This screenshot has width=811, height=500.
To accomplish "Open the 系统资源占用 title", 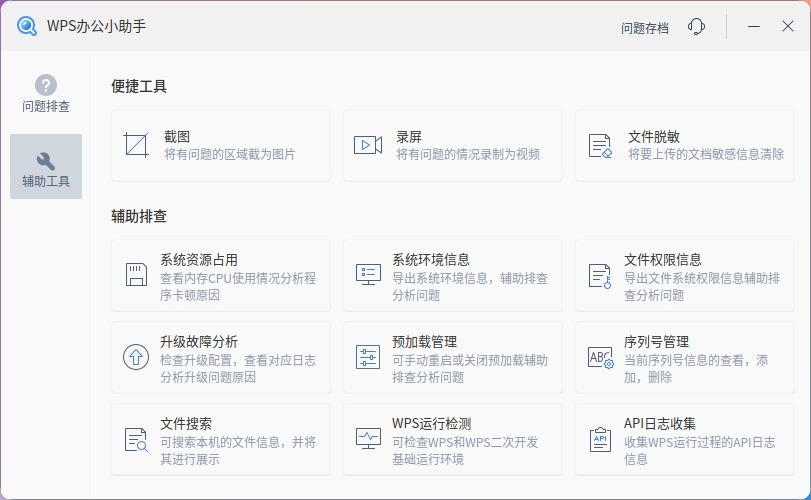I will click(199, 260).
